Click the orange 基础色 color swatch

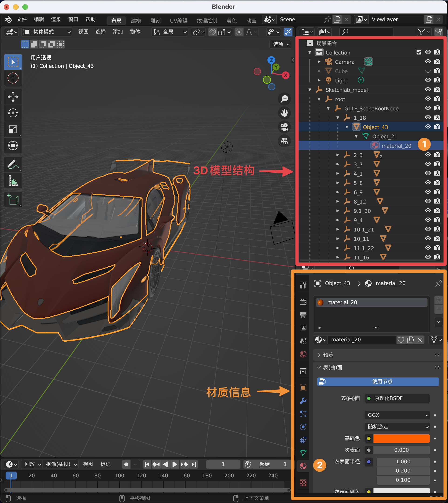click(401, 438)
